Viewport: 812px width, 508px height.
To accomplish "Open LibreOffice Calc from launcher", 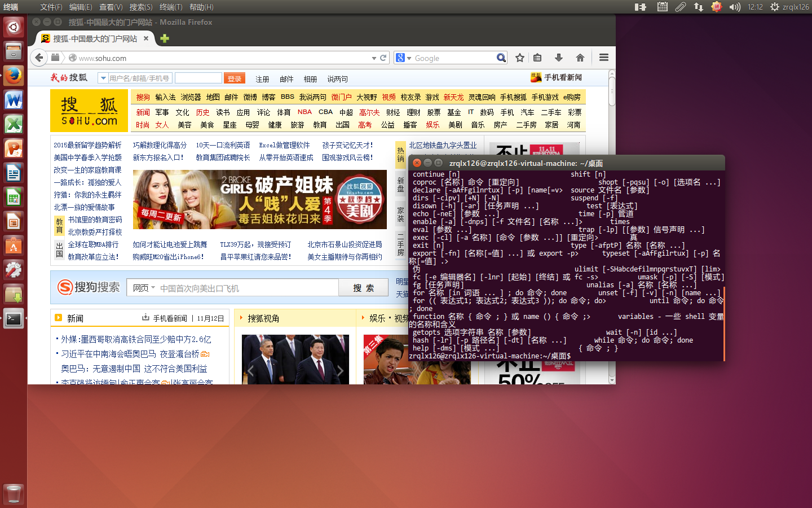I will click(14, 197).
